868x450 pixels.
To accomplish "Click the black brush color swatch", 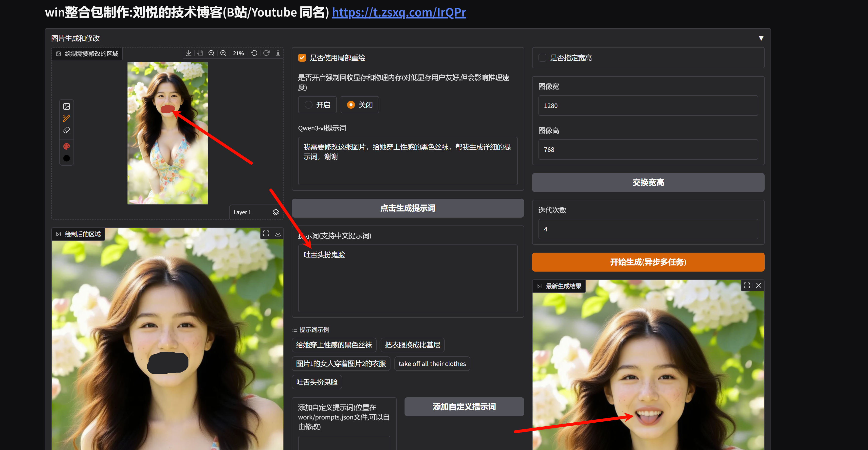I will (x=67, y=158).
